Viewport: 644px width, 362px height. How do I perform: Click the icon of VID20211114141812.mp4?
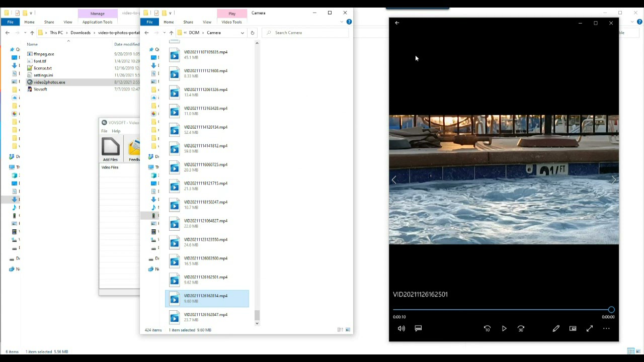click(174, 149)
